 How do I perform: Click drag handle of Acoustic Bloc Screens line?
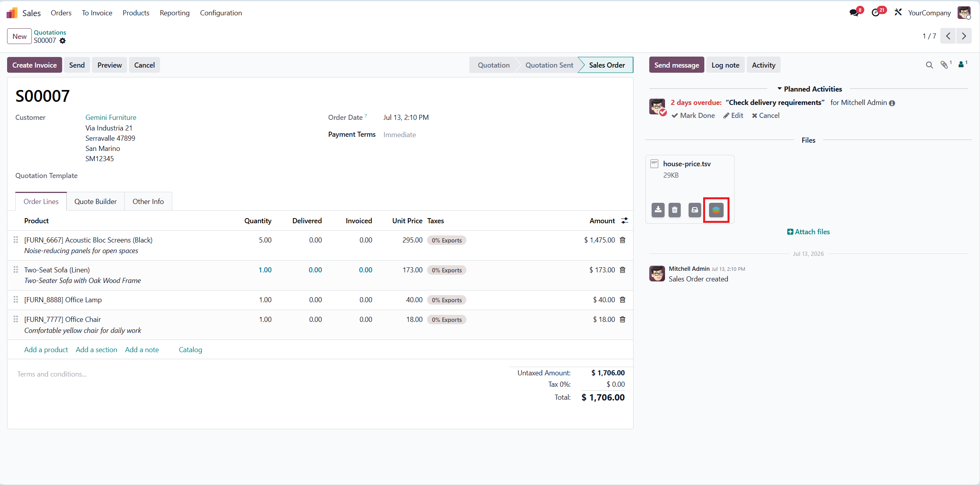click(16, 240)
